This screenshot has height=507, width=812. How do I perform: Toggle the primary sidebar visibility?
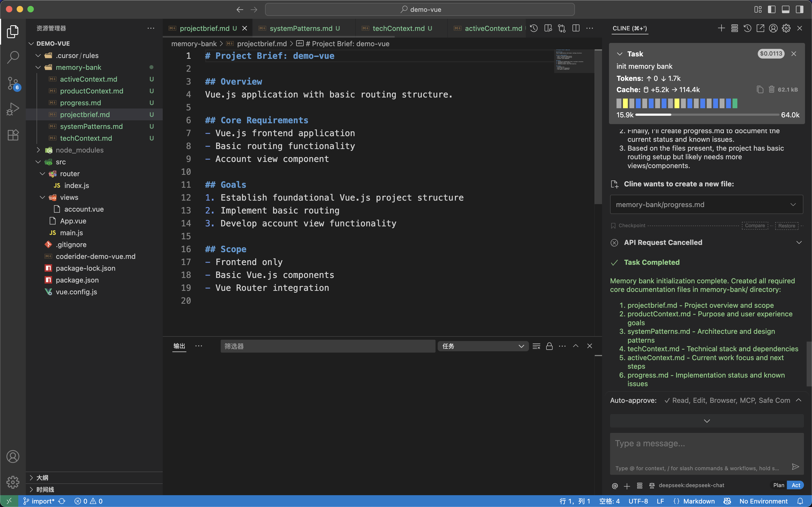[771, 9]
